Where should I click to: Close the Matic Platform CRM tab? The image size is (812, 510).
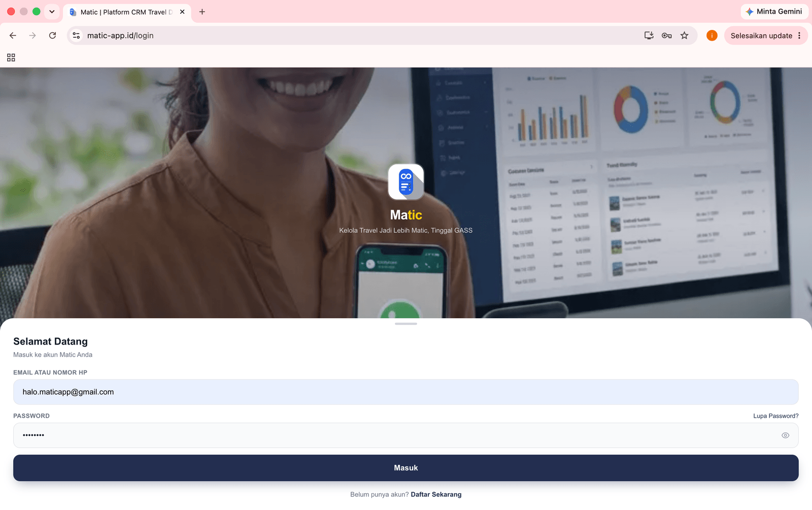(182, 12)
